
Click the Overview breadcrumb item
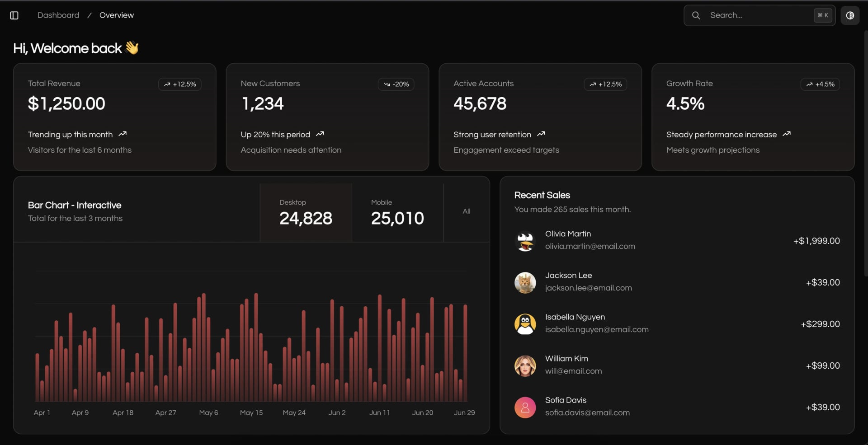click(117, 15)
